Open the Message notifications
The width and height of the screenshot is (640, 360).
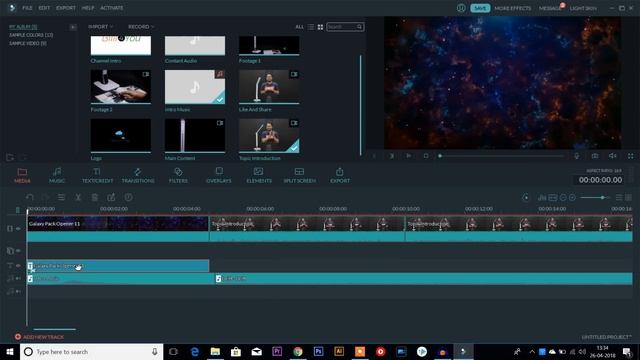550,8
